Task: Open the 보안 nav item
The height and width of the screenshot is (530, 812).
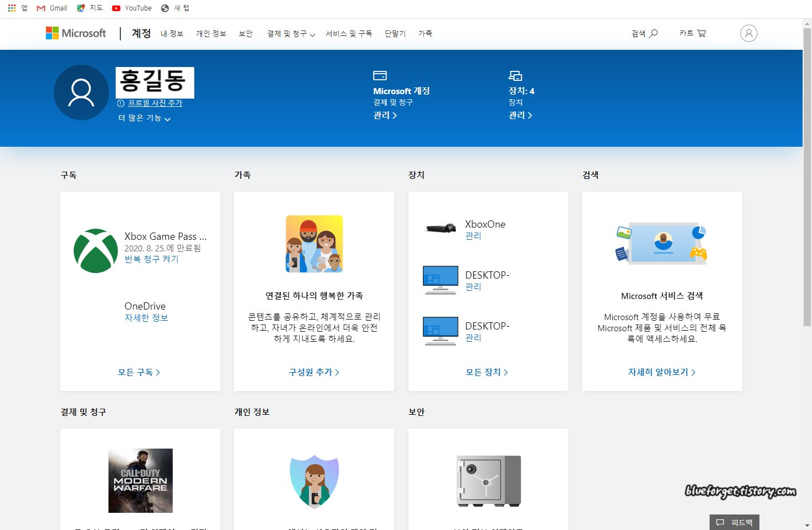Action: (x=245, y=34)
